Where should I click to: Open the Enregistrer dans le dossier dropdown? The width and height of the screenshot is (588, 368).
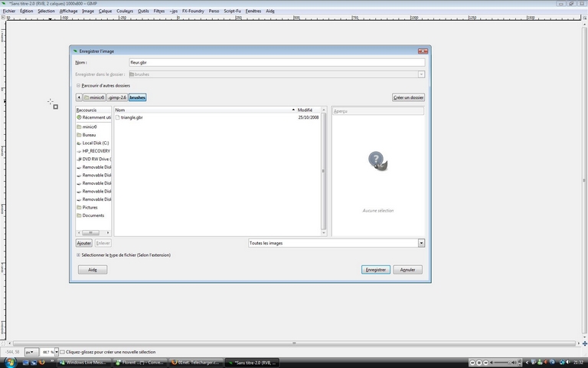tap(276, 74)
